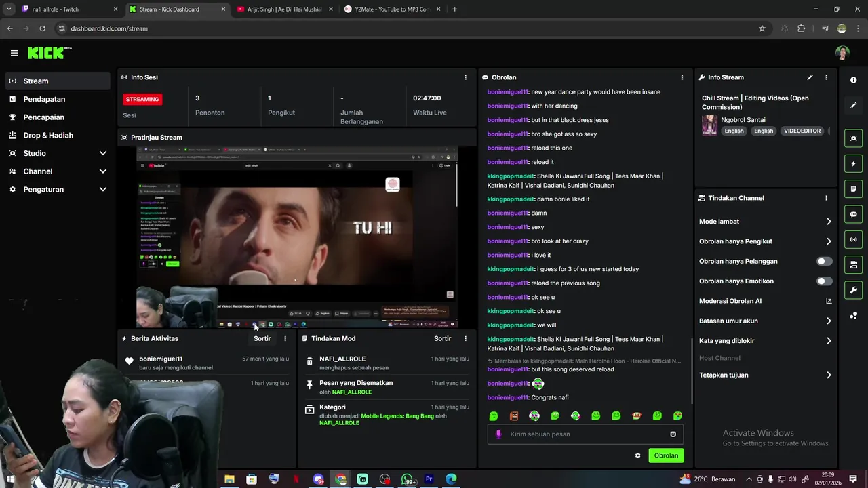Image resolution: width=868 pixels, height=488 pixels.
Task: Open the hamburger menu beside Kick logo
Action: (14, 53)
